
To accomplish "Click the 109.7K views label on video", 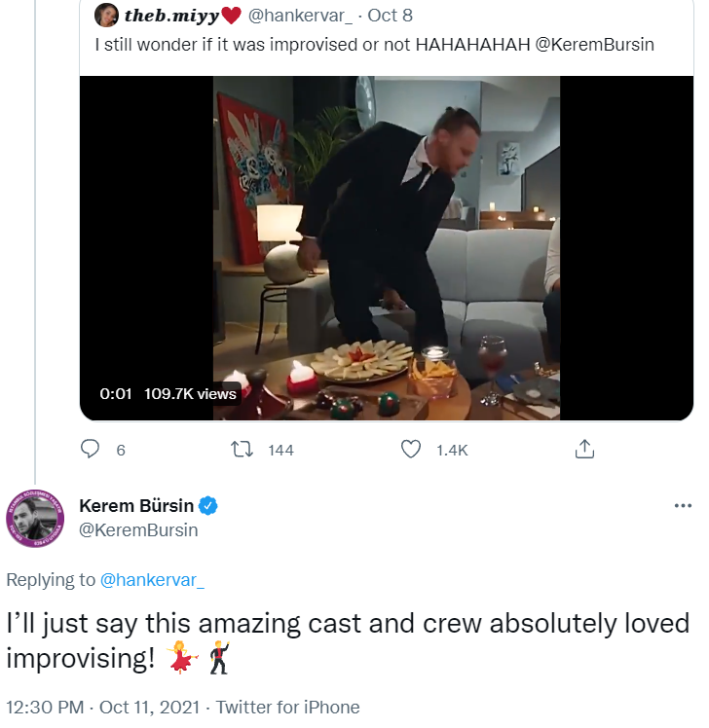I will tap(190, 393).
